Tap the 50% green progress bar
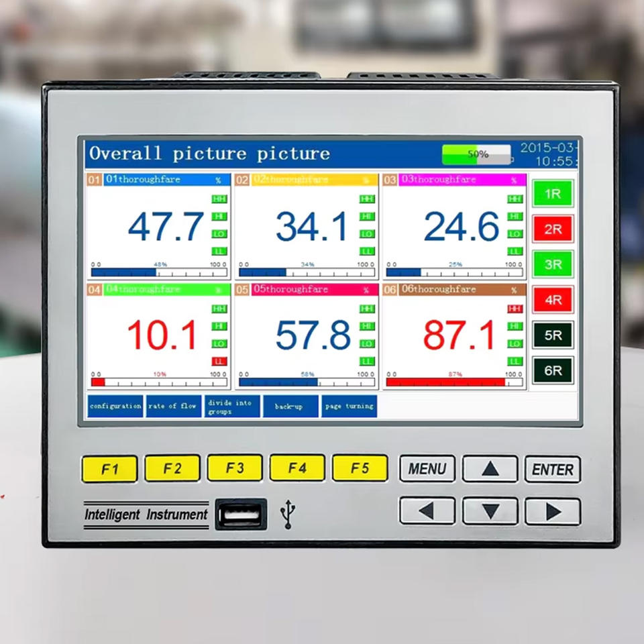644x644 pixels. pyautogui.click(x=476, y=154)
